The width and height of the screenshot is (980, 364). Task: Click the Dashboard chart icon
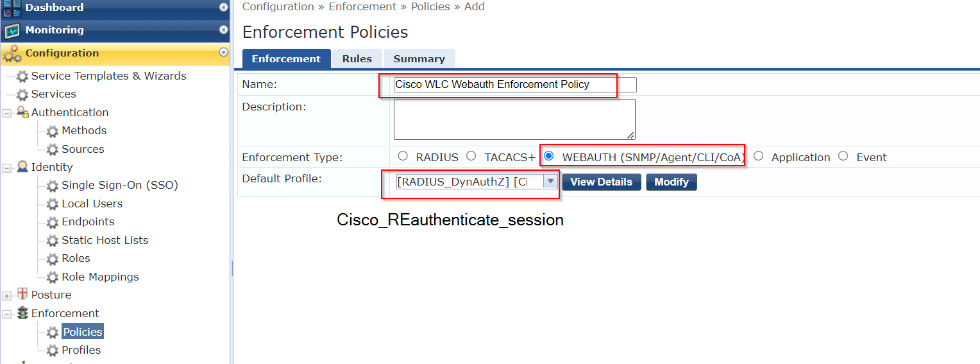12,8
